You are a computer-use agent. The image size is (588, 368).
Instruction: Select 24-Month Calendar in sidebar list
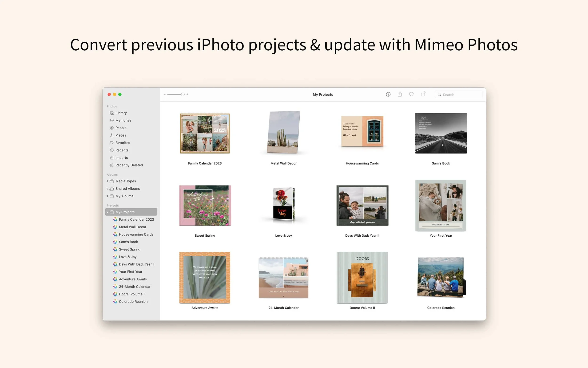click(x=135, y=287)
